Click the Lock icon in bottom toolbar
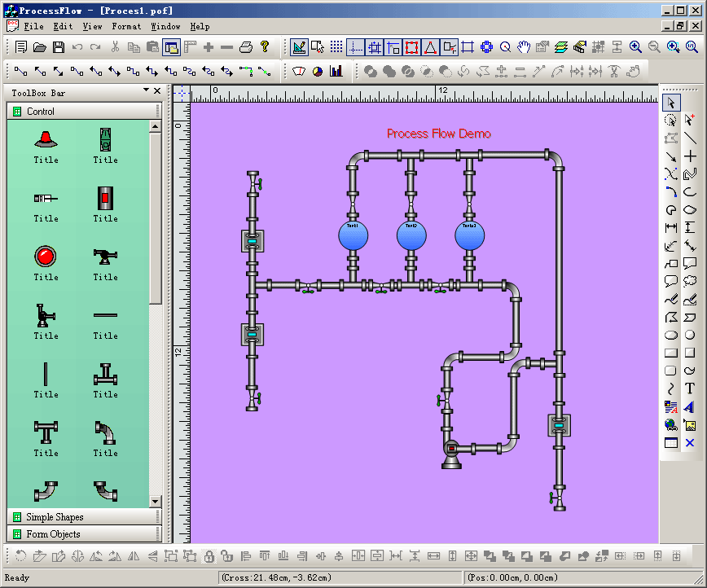Screen dimensions: 707x588 click(x=209, y=556)
